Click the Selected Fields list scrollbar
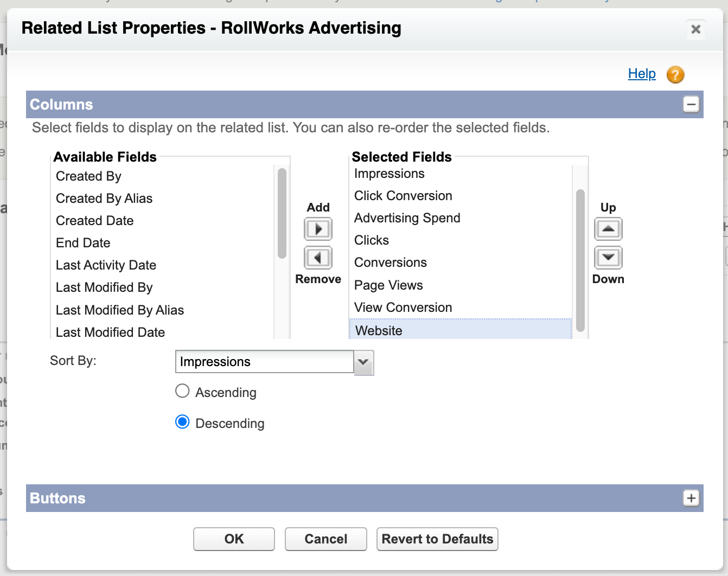Viewport: 728px width, 576px height. coord(580,260)
